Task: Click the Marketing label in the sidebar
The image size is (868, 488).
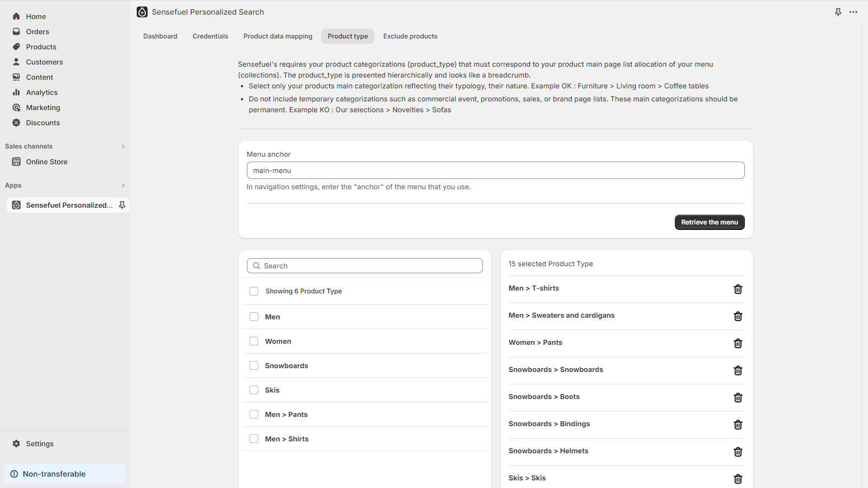Action: 43,107
